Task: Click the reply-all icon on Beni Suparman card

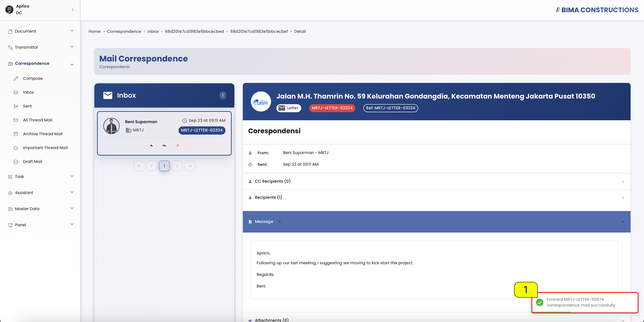Action: click(x=164, y=145)
